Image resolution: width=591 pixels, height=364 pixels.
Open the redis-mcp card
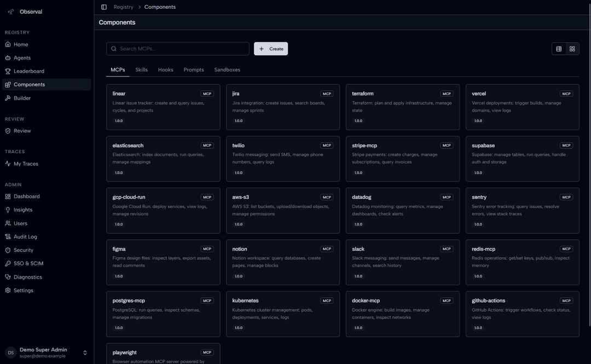pyautogui.click(x=523, y=262)
